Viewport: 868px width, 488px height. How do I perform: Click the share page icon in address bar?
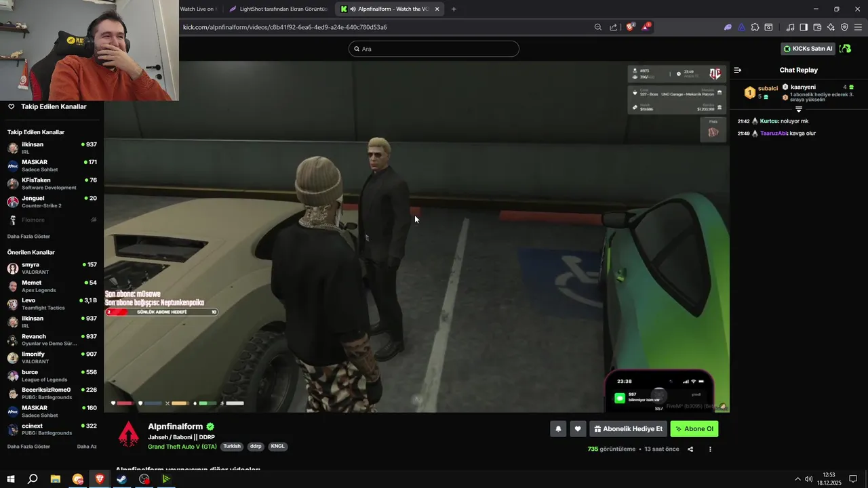click(x=613, y=27)
